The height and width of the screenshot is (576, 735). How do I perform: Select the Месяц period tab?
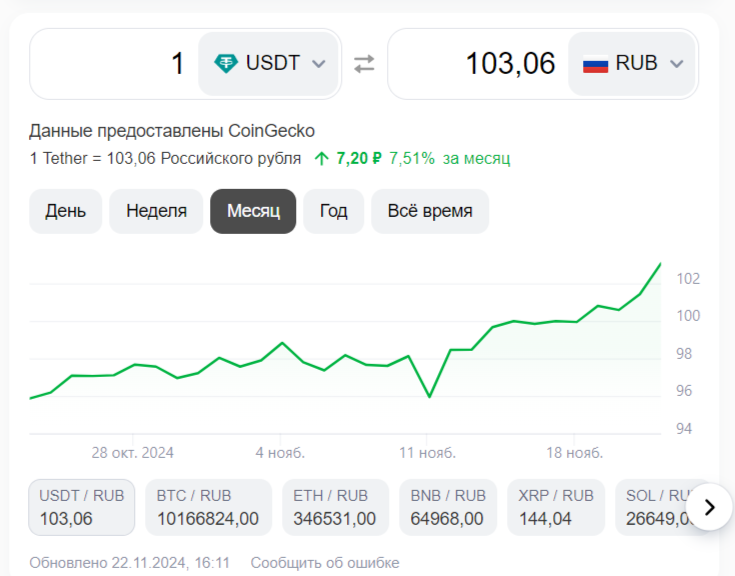pos(253,211)
